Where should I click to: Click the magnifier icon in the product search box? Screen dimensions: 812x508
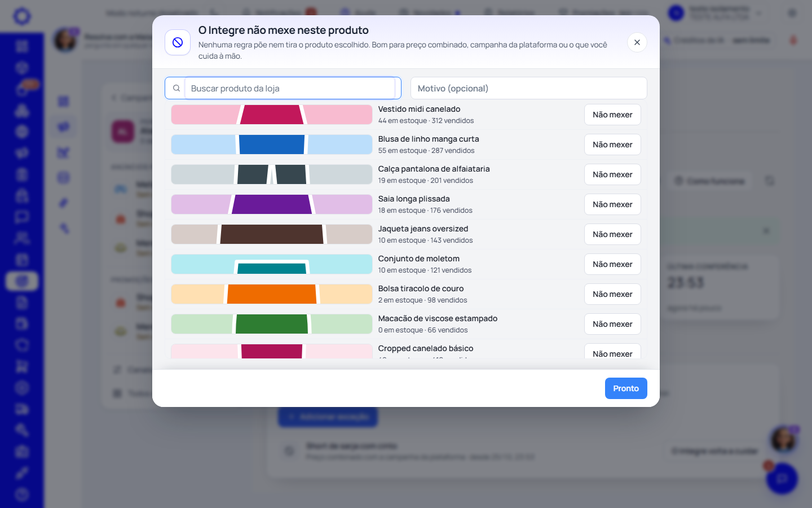(176, 88)
